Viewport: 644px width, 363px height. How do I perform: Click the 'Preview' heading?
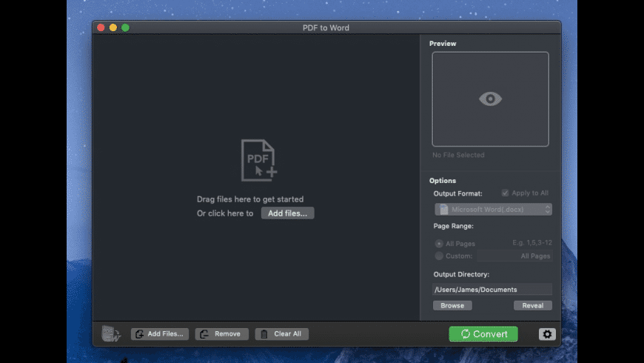(x=443, y=44)
